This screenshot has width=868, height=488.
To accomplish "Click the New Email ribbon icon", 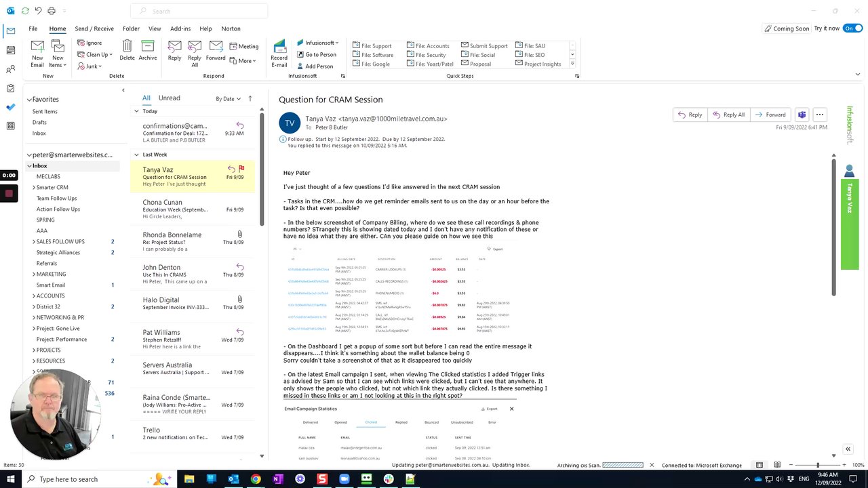I will pyautogui.click(x=37, y=53).
